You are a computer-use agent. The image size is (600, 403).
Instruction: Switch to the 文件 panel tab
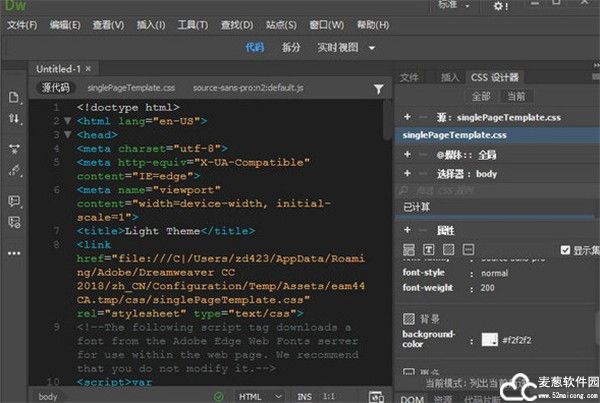pos(410,77)
